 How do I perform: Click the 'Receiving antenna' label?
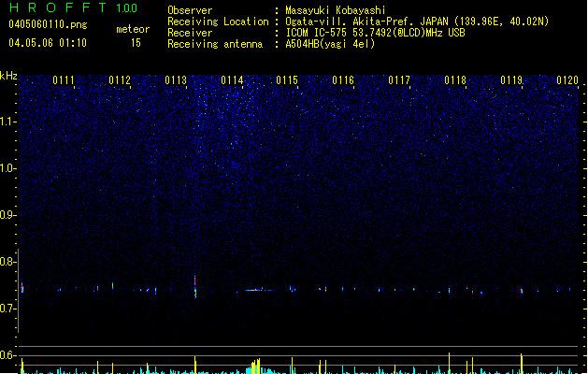point(215,44)
